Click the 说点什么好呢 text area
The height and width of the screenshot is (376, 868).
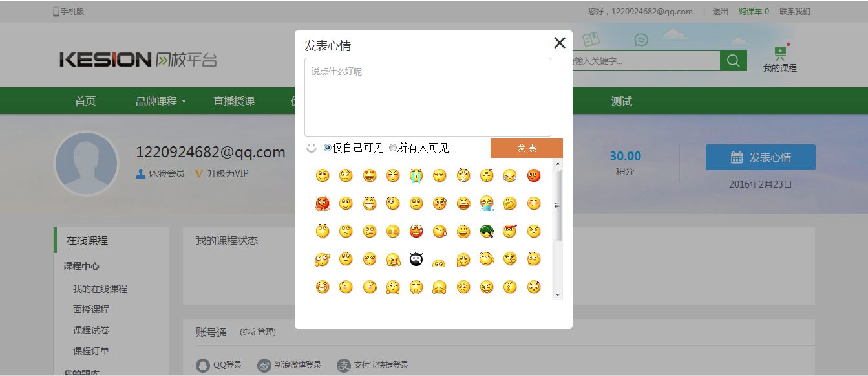tap(427, 97)
